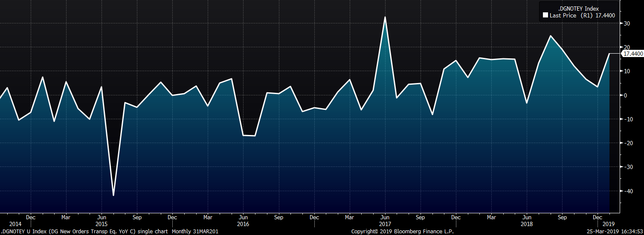This screenshot has height=235, width=644.
Task: Click the 0 label on the y-axis
Action: [x=626, y=95]
